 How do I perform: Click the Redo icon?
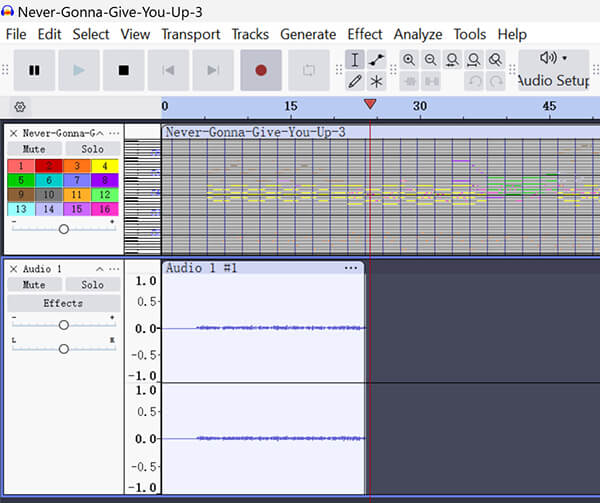point(495,81)
